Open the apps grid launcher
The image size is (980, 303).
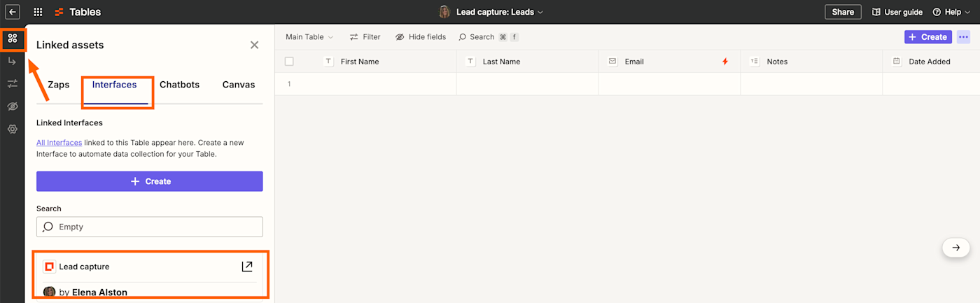tap(38, 12)
